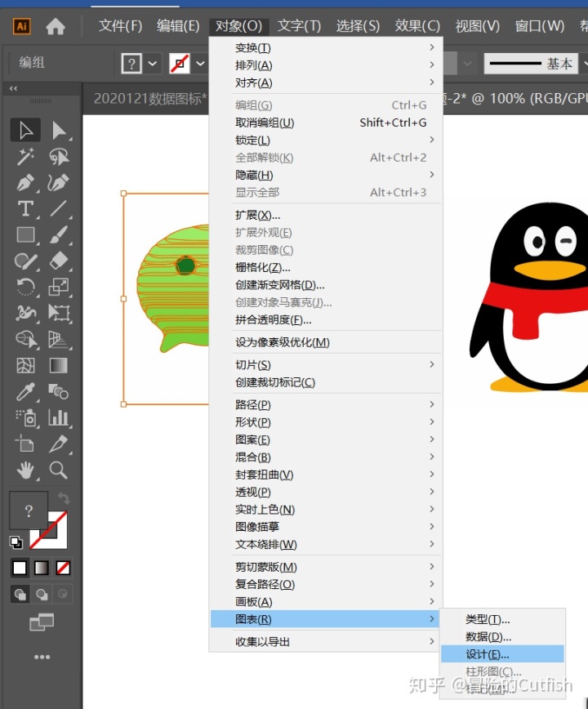Select the Paintbrush tool

coord(59,235)
